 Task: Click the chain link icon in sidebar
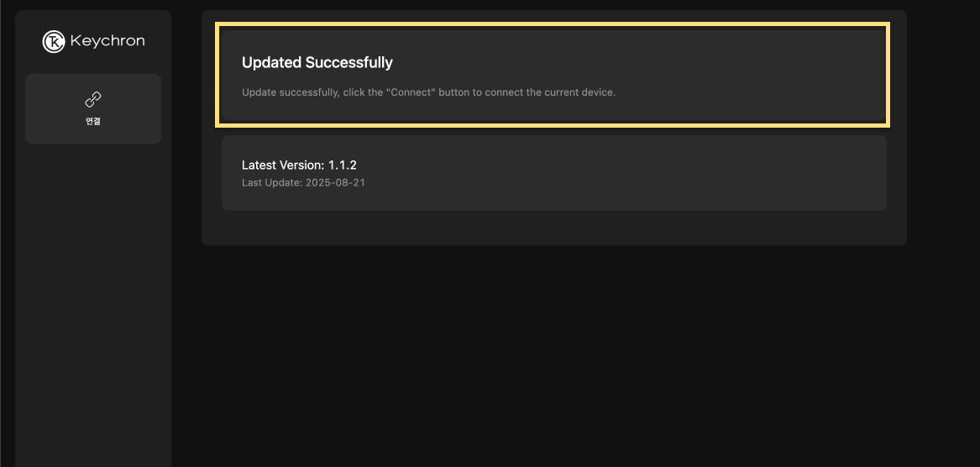point(93,100)
